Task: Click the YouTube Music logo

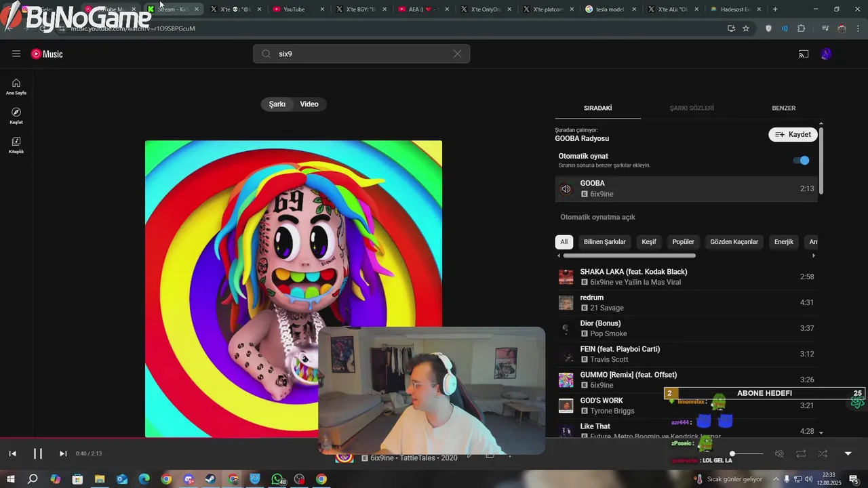Action: click(47, 54)
